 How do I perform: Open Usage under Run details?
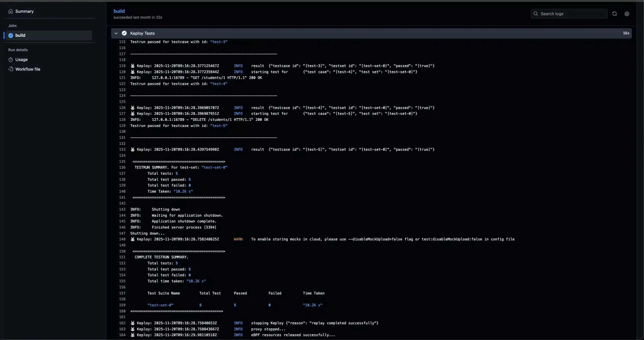tap(21, 59)
